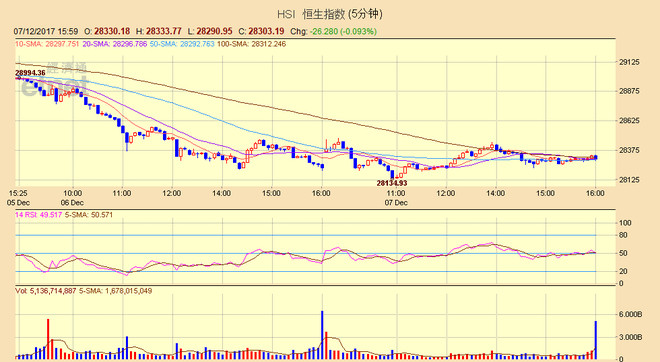Viewport: 660px width, 362px height.
Task: Click the volume 5-SMA 1,678,015,049 label
Action: pyautogui.click(x=115, y=291)
